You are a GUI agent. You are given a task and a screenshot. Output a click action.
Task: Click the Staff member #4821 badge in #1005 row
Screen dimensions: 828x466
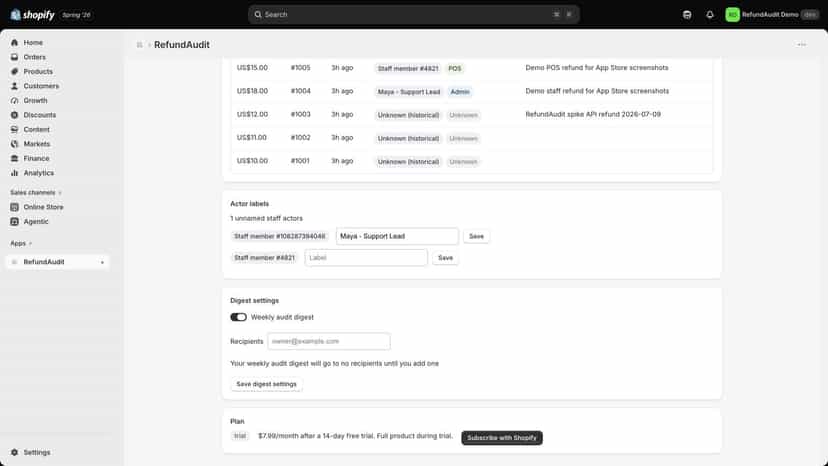[408, 69]
